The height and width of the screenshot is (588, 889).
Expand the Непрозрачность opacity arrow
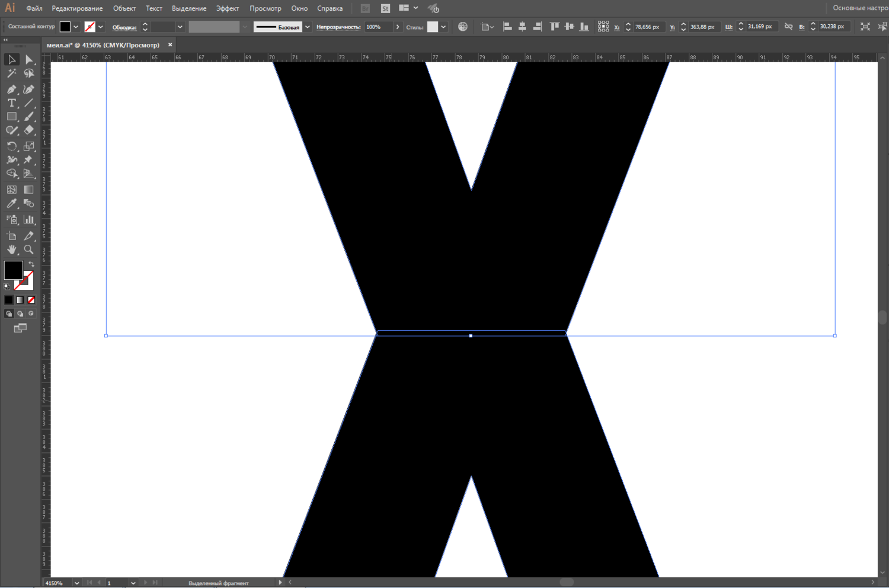[398, 27]
